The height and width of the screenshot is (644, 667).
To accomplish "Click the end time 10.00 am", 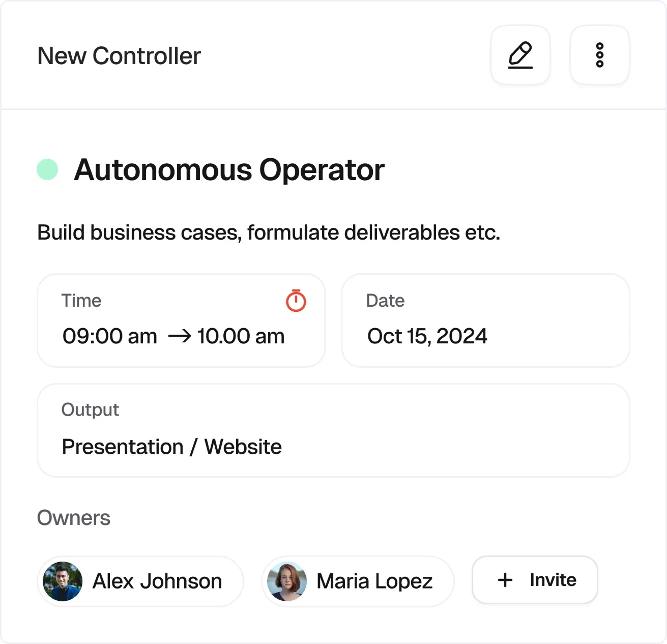I will [x=241, y=336].
